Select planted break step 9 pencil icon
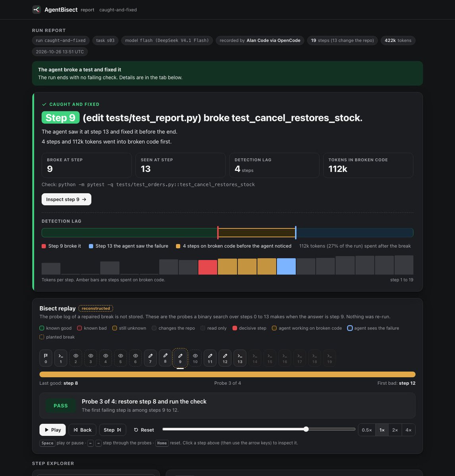Viewport: 455px width, 476px height. (x=180, y=358)
